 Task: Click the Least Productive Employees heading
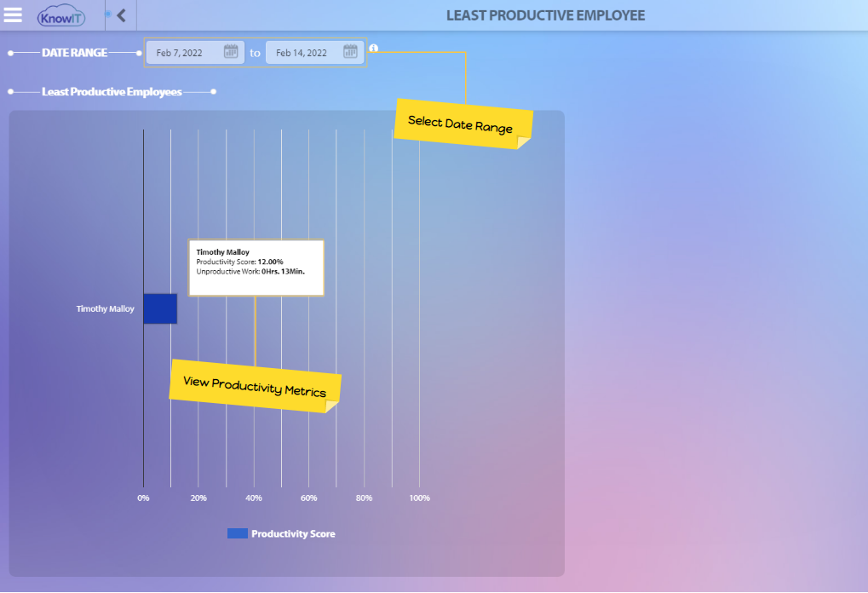(112, 92)
